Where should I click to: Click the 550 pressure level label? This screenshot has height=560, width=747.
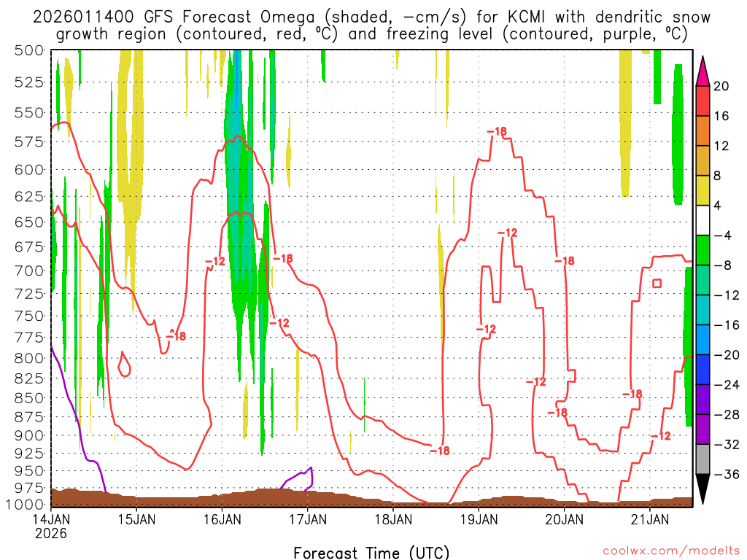(29, 113)
